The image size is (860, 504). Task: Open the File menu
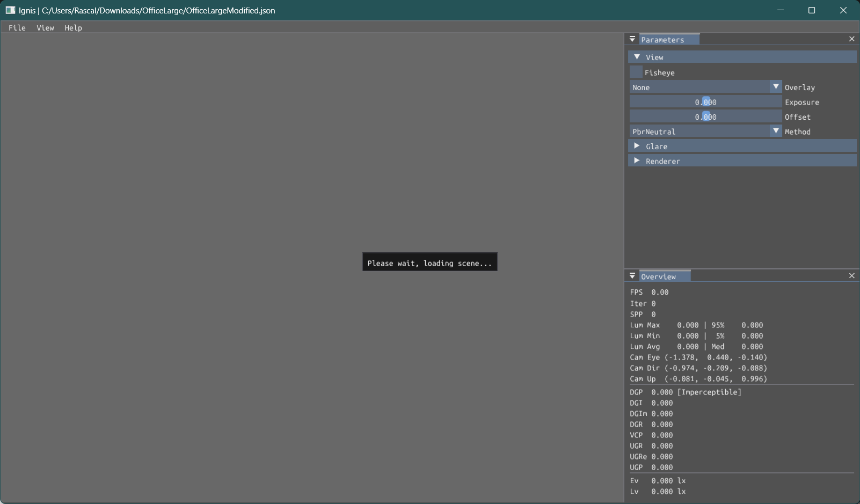click(17, 28)
